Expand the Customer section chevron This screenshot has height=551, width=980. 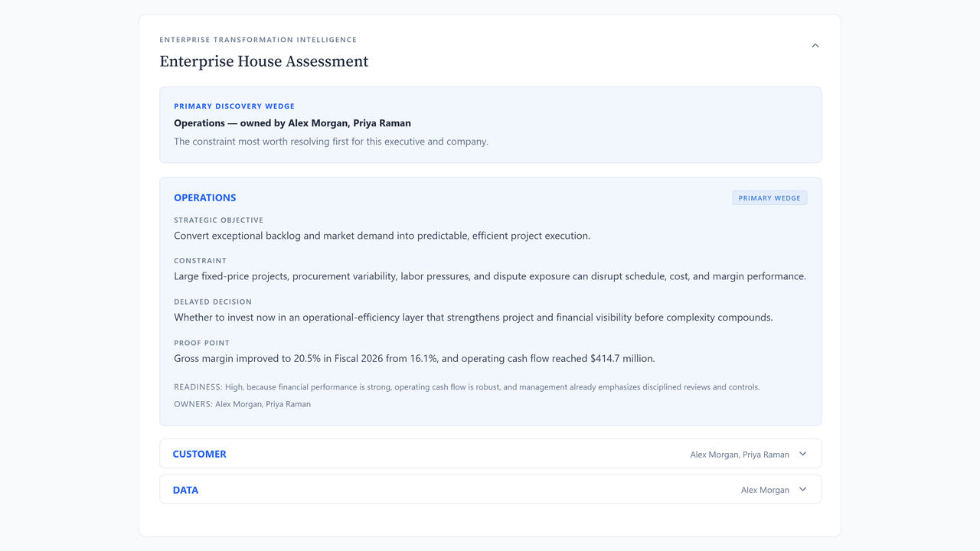pyautogui.click(x=803, y=454)
